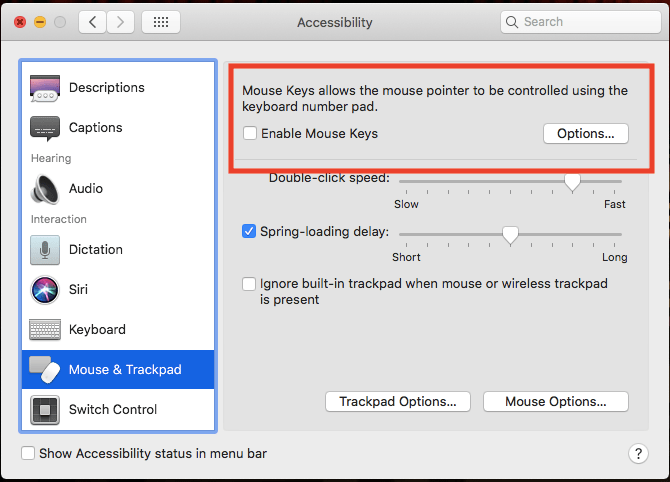This screenshot has height=482, width=670.
Task: Go back with the left arrow
Action: click(92, 21)
